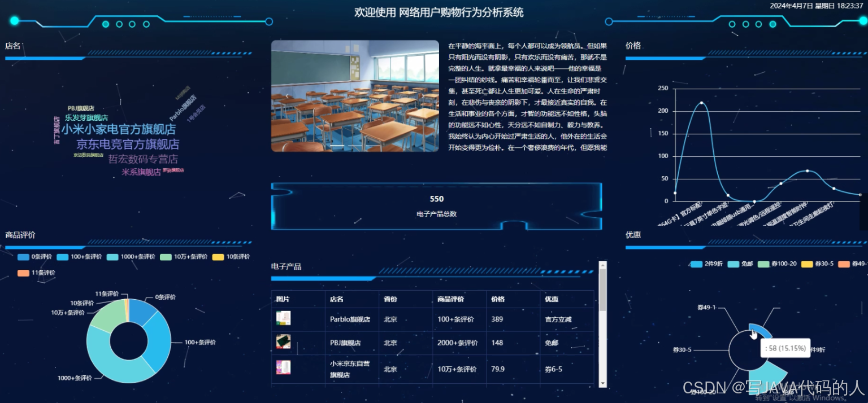Toggle the "10万+条评价" legend entry
The width and height of the screenshot is (868, 403).
[186, 257]
